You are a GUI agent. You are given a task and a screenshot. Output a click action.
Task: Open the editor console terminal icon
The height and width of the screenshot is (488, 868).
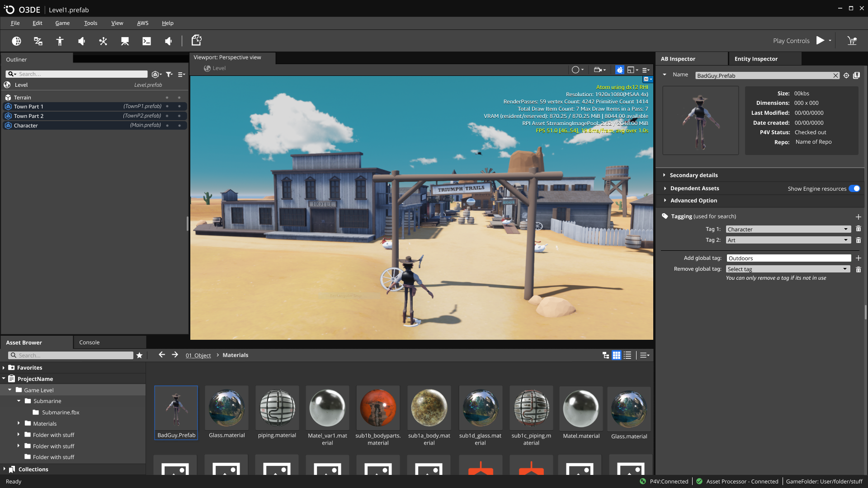pyautogui.click(x=146, y=41)
